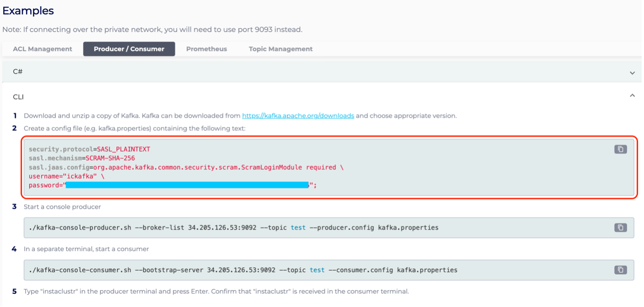Image resolution: width=644 pixels, height=307 pixels.
Task: Copy the console producer command
Action: point(620,227)
